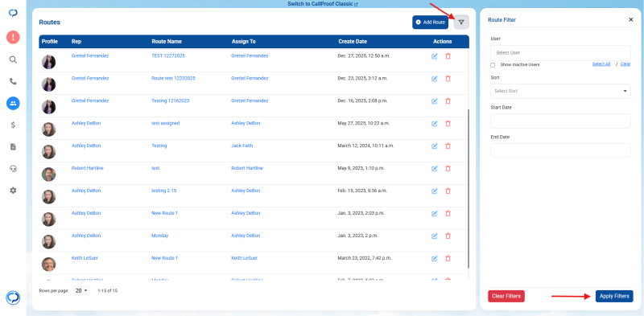Open the reports document sidebar icon

tap(13, 147)
